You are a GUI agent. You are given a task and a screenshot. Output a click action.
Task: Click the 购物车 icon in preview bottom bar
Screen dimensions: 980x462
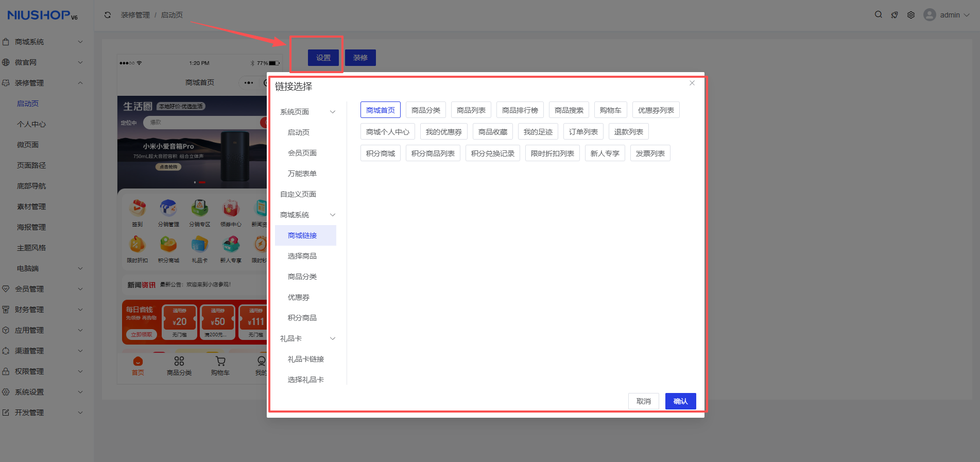click(220, 362)
